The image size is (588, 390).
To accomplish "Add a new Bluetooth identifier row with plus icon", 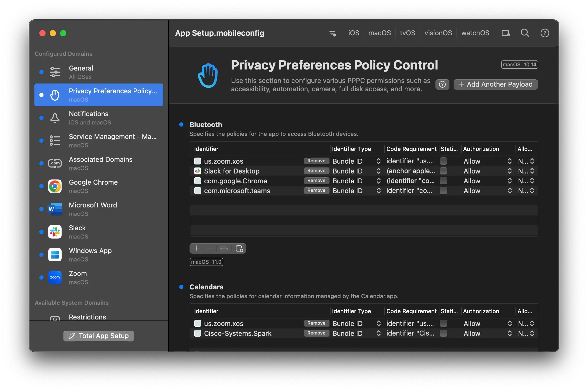I will coord(196,248).
